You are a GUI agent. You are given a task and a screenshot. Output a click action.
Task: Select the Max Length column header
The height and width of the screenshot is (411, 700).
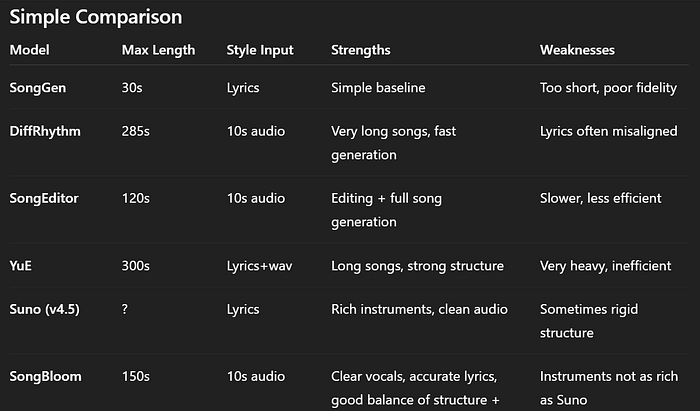[158, 50]
